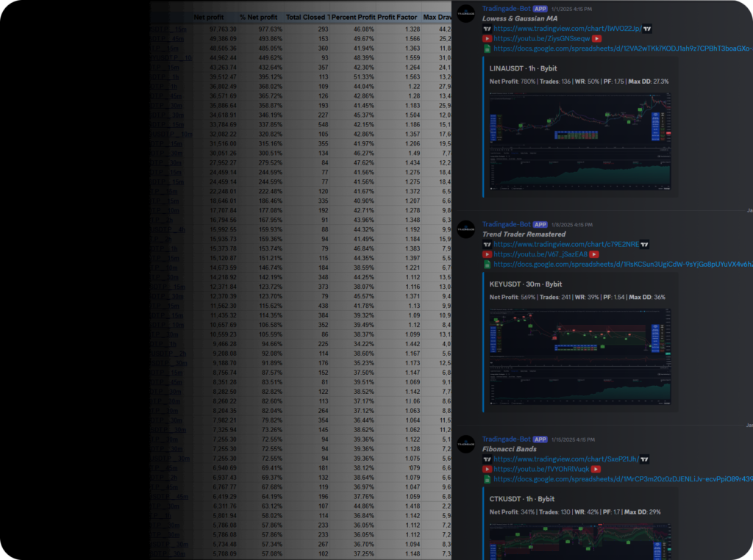Click Tradingade-Bot username on 1/1/2025 message
Screen dimensions: 753x560
[506, 9]
